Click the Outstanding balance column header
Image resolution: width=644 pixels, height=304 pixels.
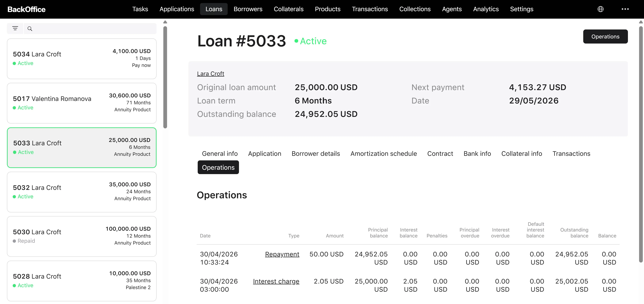pyautogui.click(x=574, y=233)
